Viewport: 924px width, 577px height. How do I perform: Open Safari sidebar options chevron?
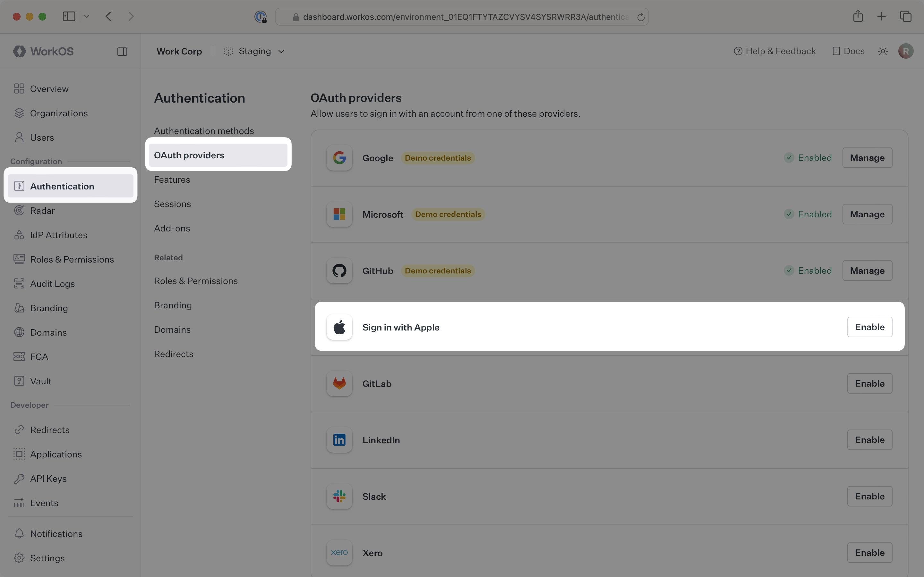coord(87,16)
